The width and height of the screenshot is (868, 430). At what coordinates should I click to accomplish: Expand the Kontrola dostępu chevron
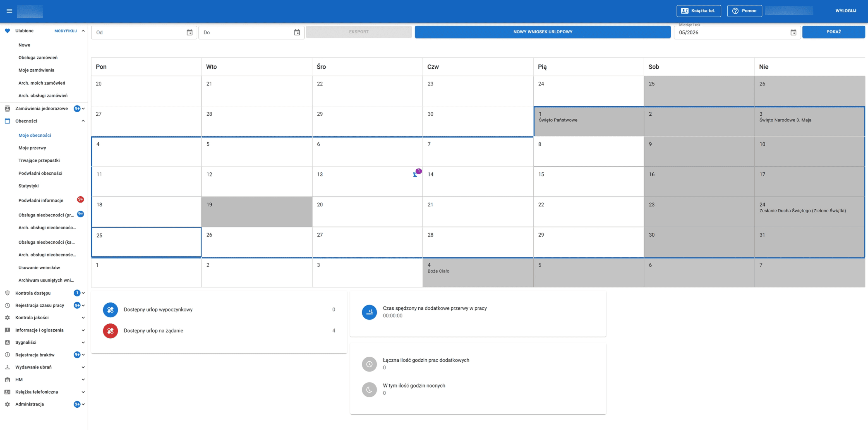click(83, 293)
